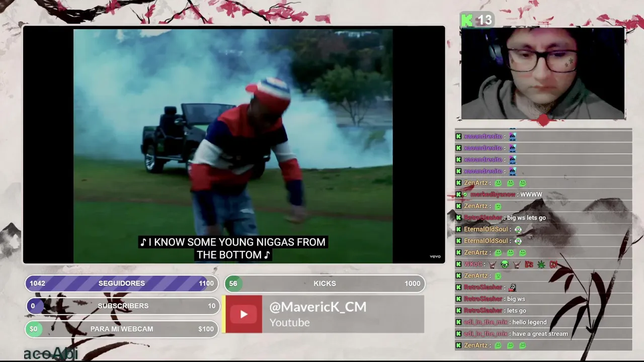
Task: Click the viewer count number 13
Action: point(485,20)
